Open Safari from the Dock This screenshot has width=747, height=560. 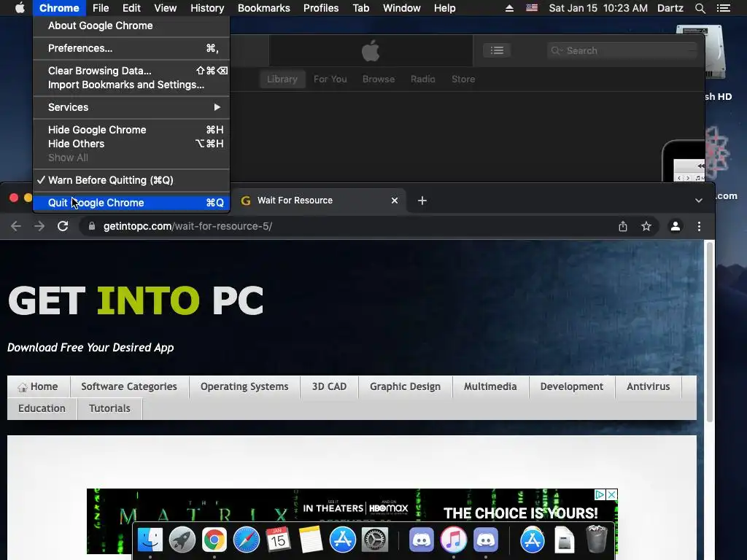click(247, 540)
